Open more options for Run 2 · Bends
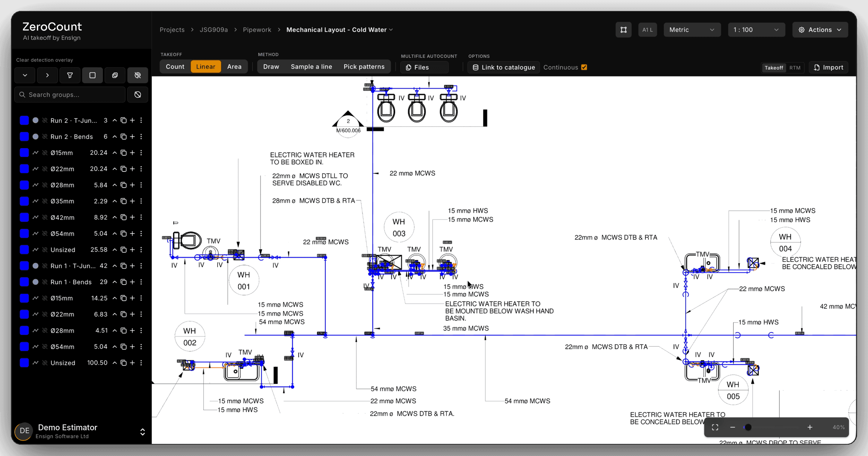 click(141, 136)
